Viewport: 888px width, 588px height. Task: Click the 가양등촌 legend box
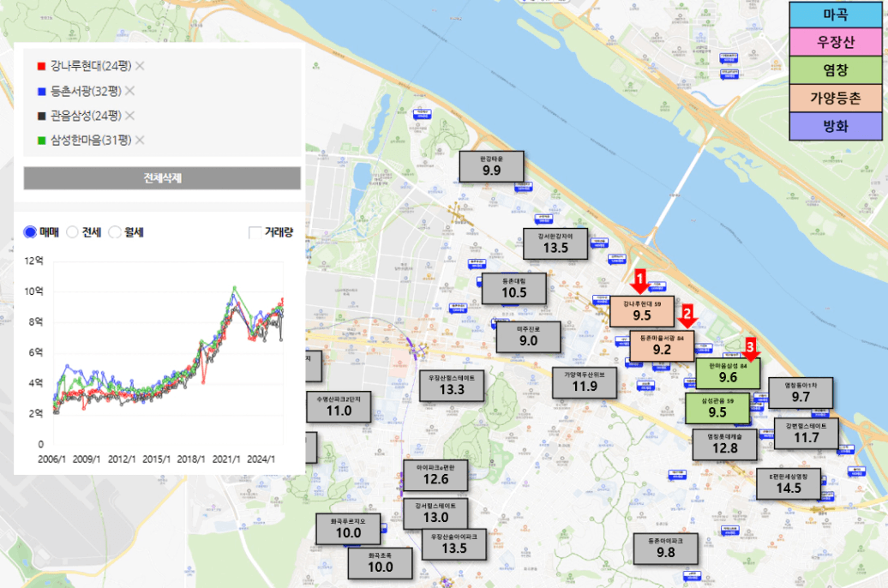click(835, 99)
